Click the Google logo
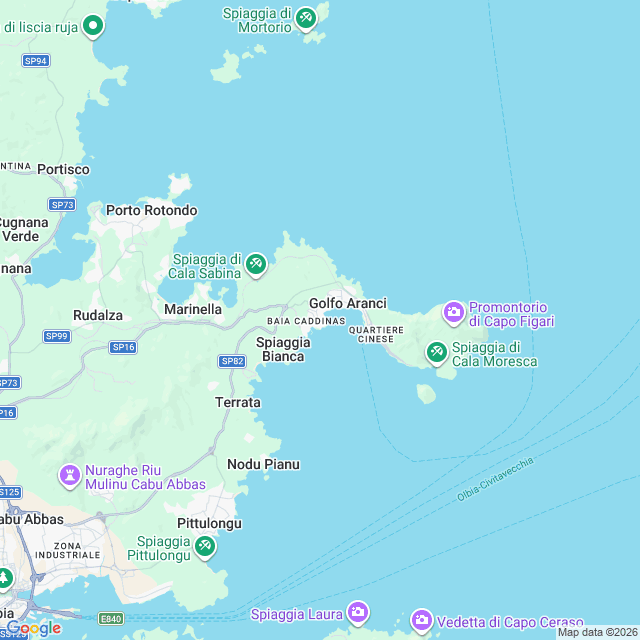640x640 pixels. pyautogui.click(x=34, y=628)
